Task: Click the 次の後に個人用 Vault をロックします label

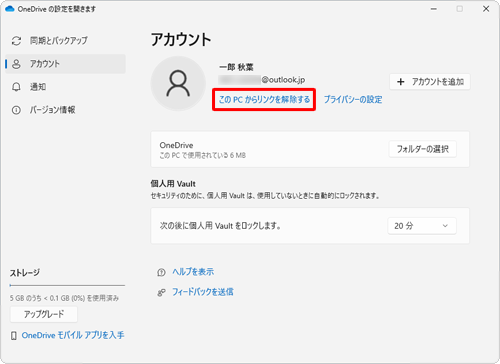Action: click(x=220, y=226)
